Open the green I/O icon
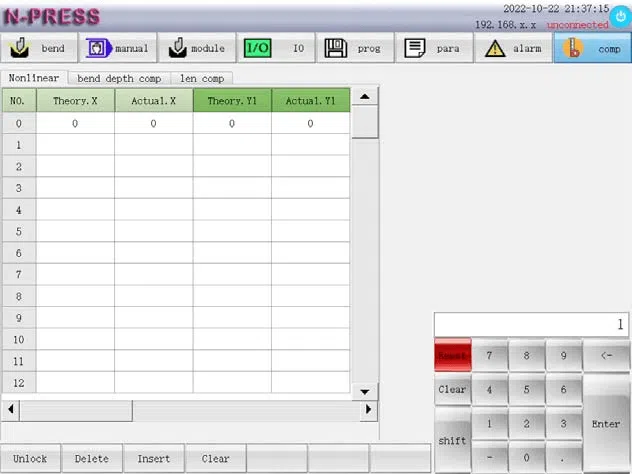 pyautogui.click(x=258, y=48)
